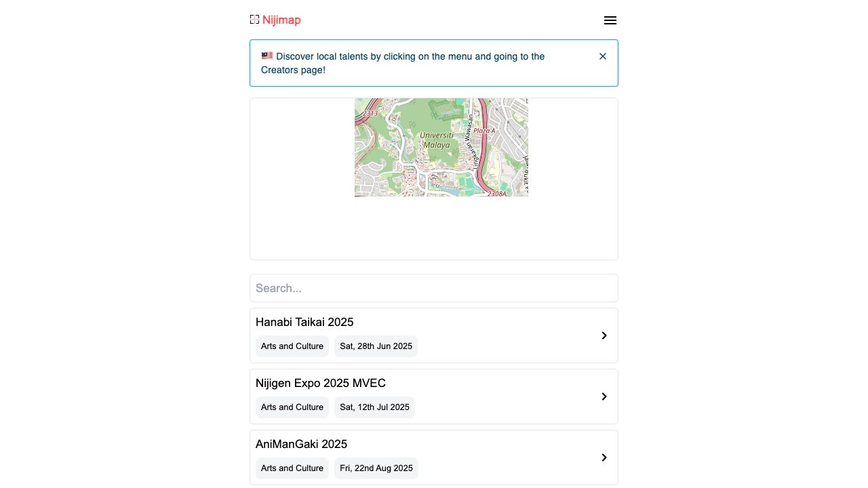
Task: Dismiss the Creators page announcement banner
Action: (x=602, y=56)
